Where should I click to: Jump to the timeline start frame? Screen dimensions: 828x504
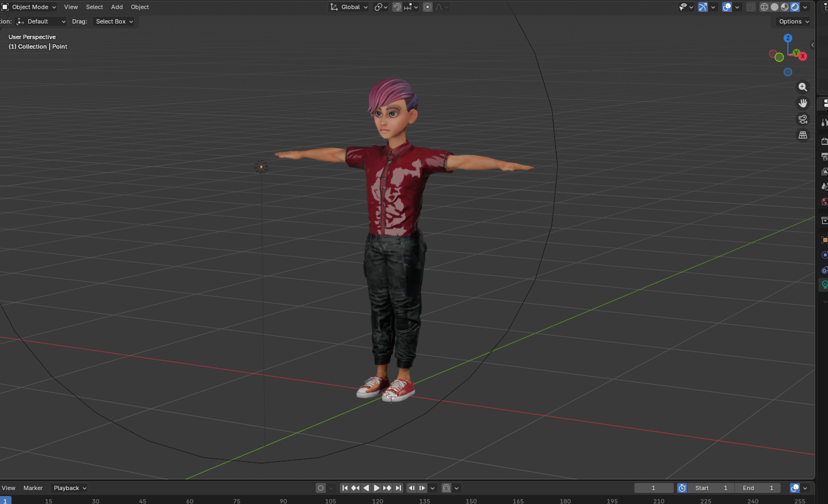pyautogui.click(x=344, y=488)
